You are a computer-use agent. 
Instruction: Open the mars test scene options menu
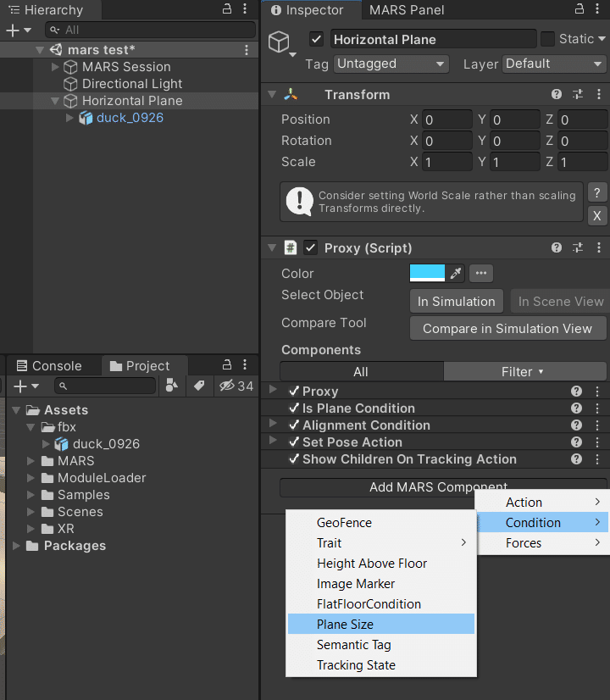click(x=247, y=50)
